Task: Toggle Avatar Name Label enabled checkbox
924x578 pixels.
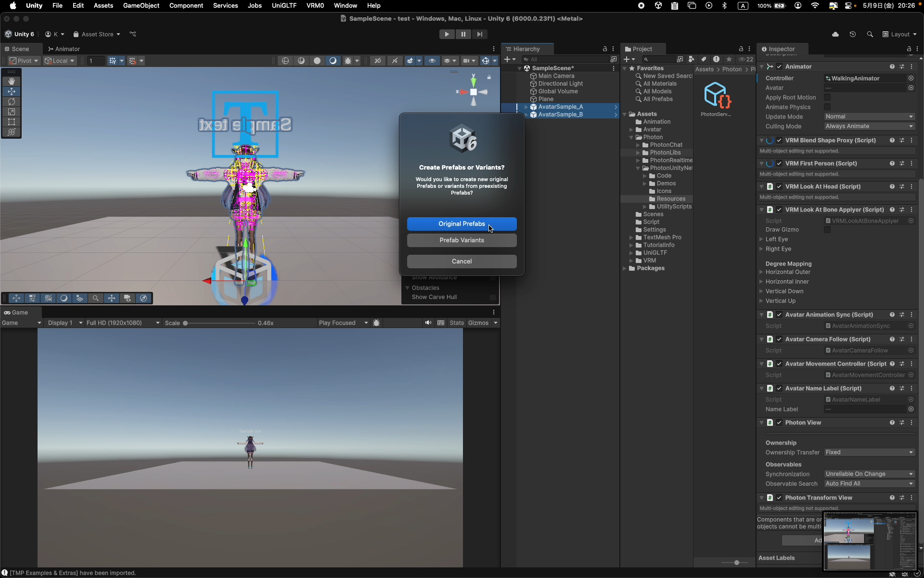Action: [x=779, y=389]
